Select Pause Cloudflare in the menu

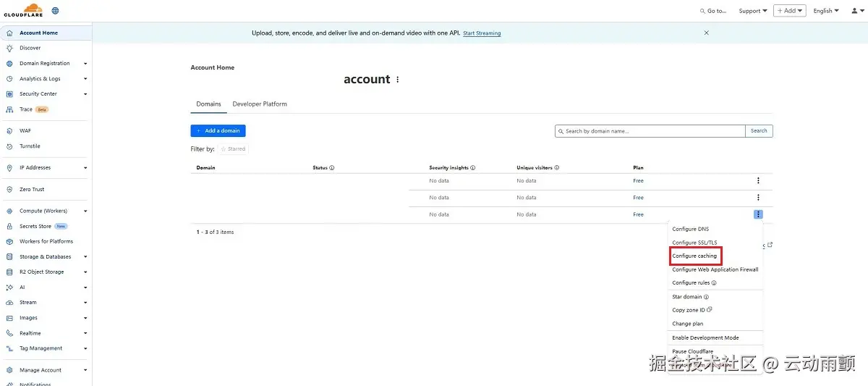pyautogui.click(x=693, y=352)
